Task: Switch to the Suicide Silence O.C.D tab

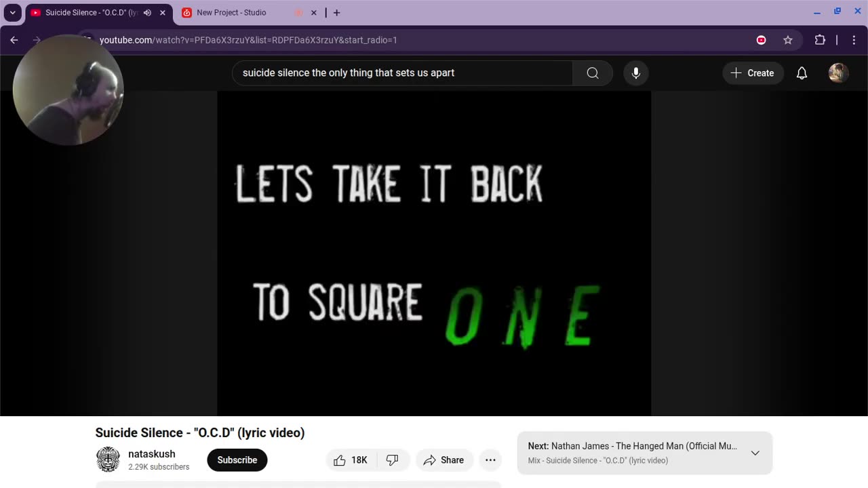Action: coord(91,12)
